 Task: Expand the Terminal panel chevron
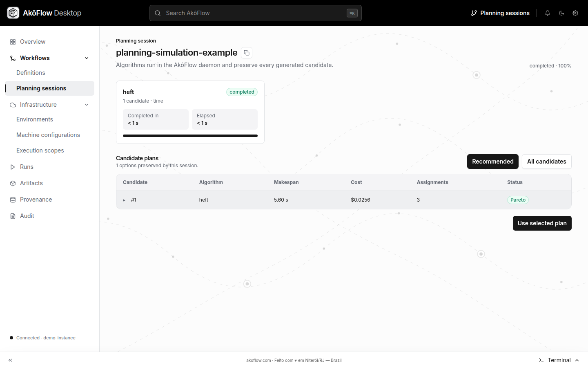[x=577, y=360]
